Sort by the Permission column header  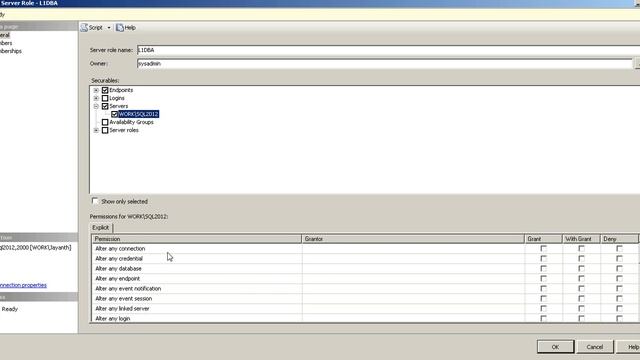[197, 239]
